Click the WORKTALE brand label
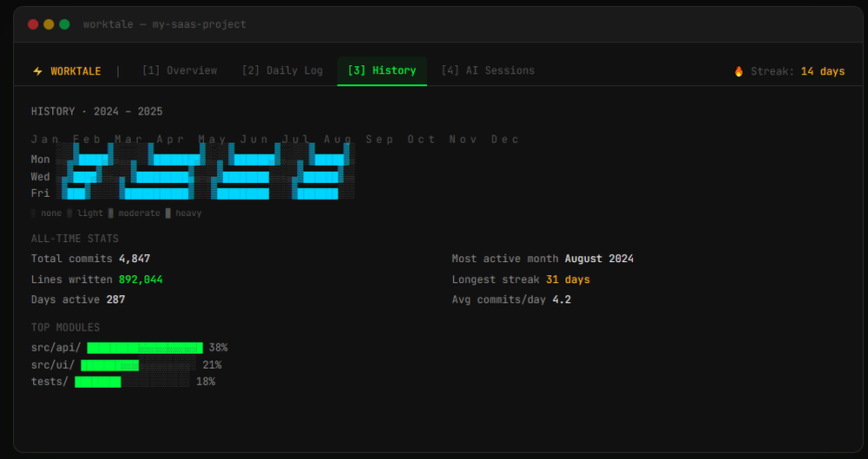 76,71
